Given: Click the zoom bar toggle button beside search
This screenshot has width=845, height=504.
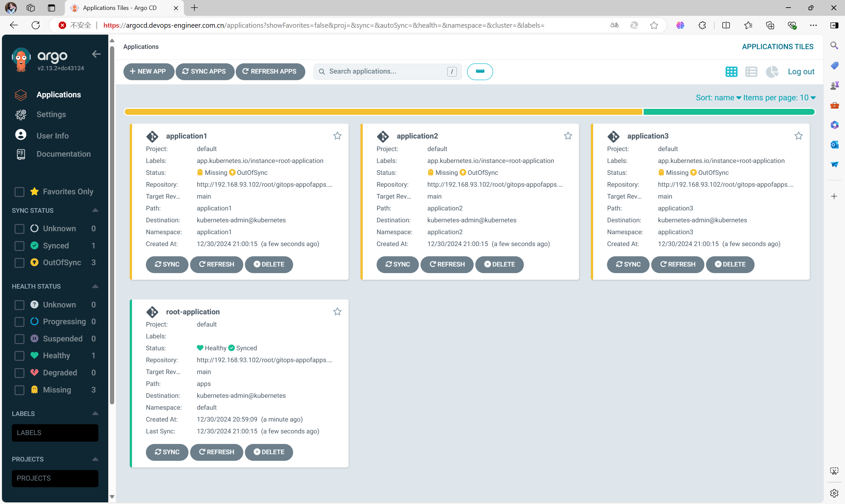Looking at the screenshot, I should [x=479, y=71].
